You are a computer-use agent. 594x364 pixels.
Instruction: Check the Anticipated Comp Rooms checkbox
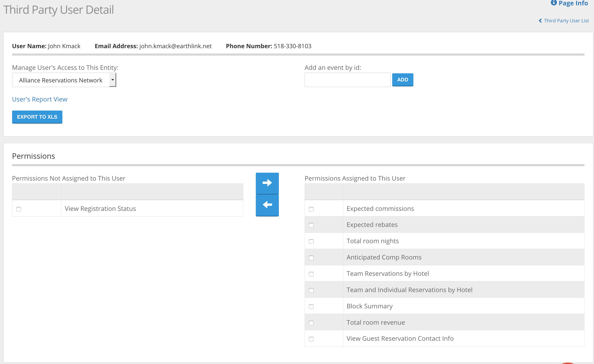click(311, 258)
